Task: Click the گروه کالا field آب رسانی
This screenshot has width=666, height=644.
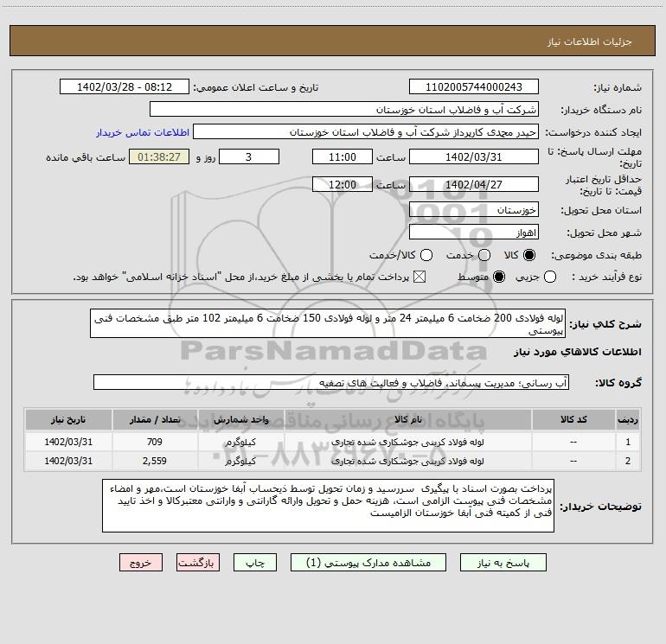Action: coord(331,382)
